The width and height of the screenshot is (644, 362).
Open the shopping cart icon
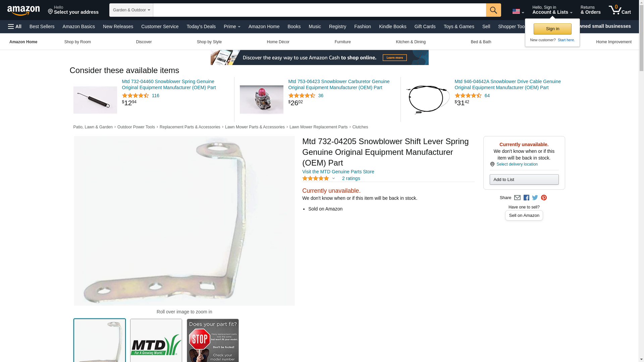point(620,10)
